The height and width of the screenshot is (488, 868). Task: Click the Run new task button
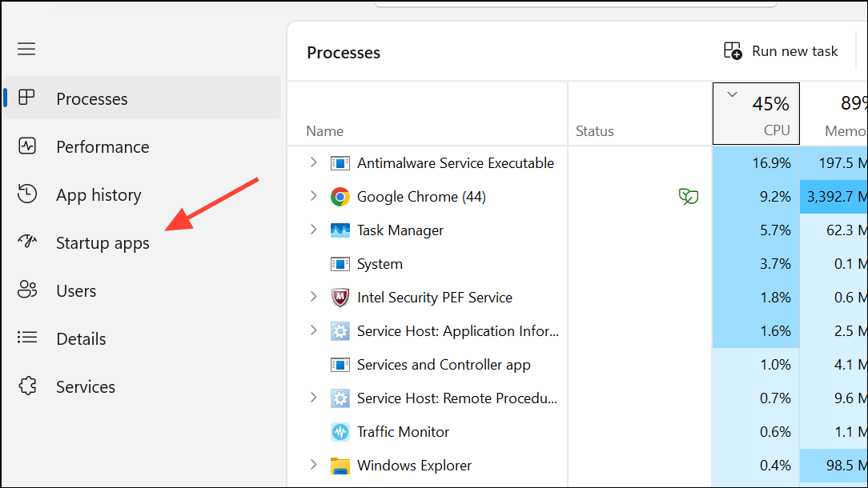[x=781, y=51]
